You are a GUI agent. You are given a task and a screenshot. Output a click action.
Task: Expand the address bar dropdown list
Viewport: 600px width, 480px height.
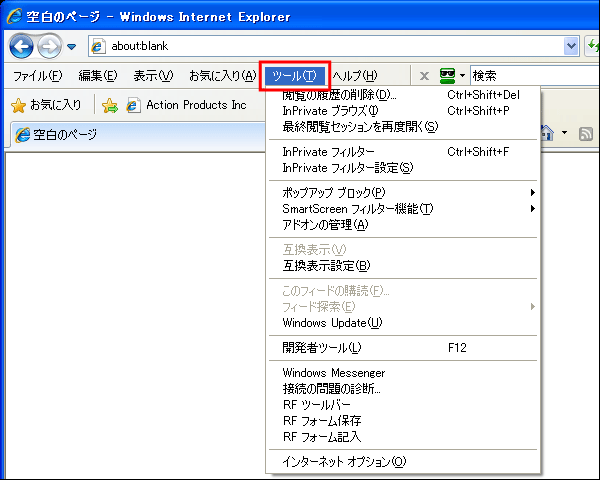(x=571, y=46)
